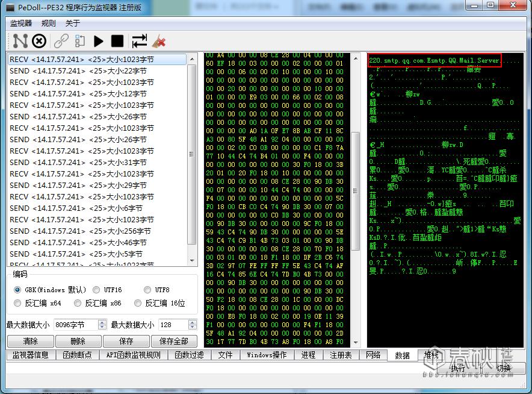532x394 pixels.
Task: Switch to the 函数过滤 tab
Action: (189, 355)
